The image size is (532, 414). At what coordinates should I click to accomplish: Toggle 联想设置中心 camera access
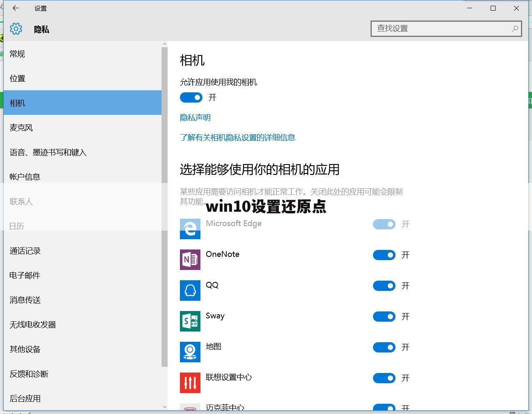click(x=384, y=378)
